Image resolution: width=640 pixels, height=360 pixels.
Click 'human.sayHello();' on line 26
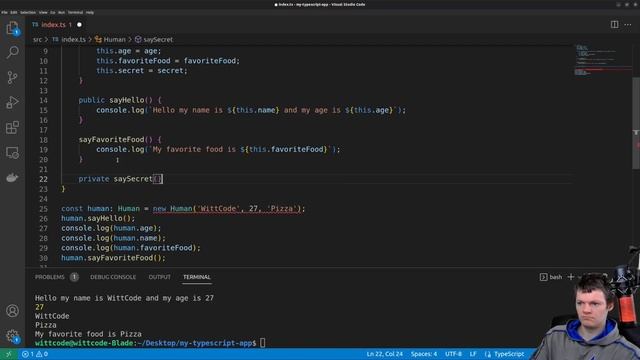coord(98,218)
